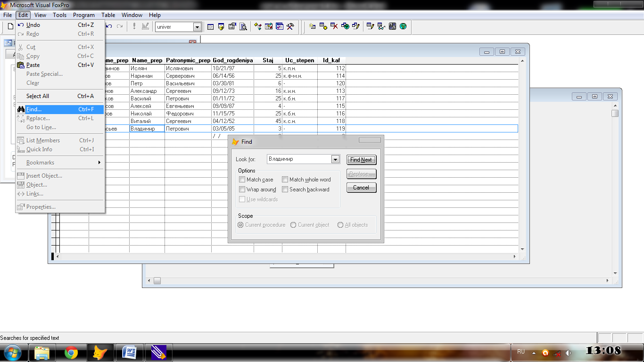Click the Windows Start orb
The height and width of the screenshot is (362, 644).
(12, 352)
